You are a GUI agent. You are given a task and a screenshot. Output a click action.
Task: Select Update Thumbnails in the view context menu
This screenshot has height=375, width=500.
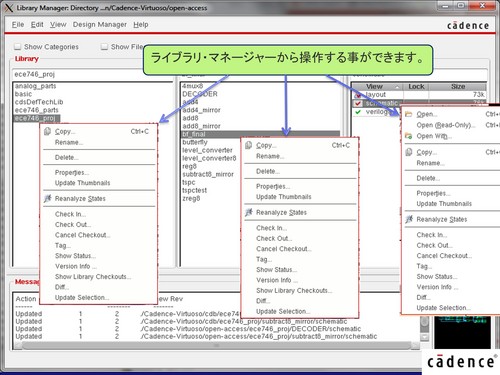[x=444, y=204]
